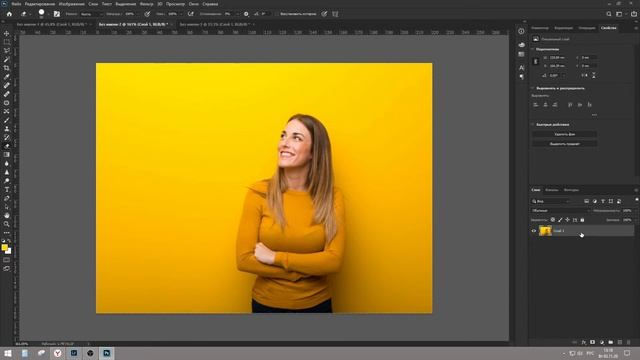Viewport: 640px width, 360px height.
Task: Show more align options three dots
Action: (x=594, y=115)
